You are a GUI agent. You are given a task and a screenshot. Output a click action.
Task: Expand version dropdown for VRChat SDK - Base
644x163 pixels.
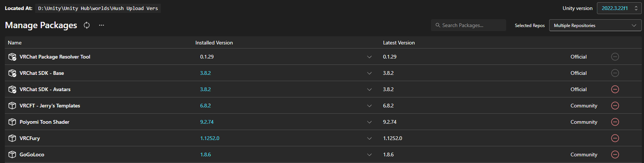point(369,73)
